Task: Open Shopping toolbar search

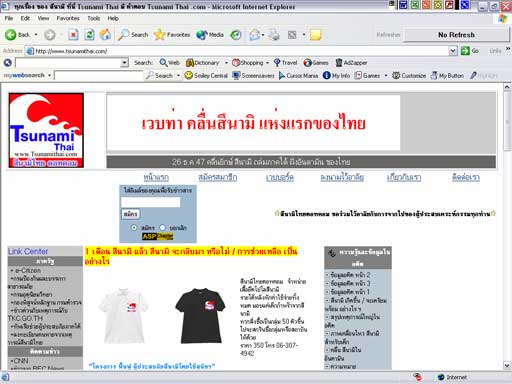Action: 248,63
